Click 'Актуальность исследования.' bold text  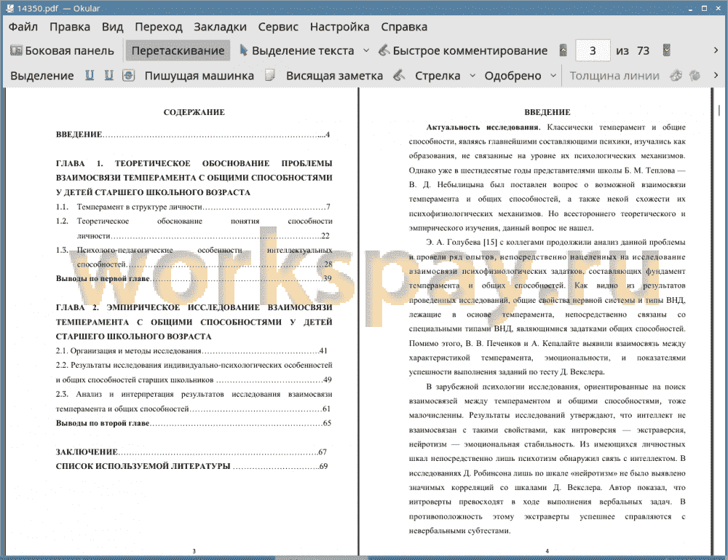click(483, 127)
